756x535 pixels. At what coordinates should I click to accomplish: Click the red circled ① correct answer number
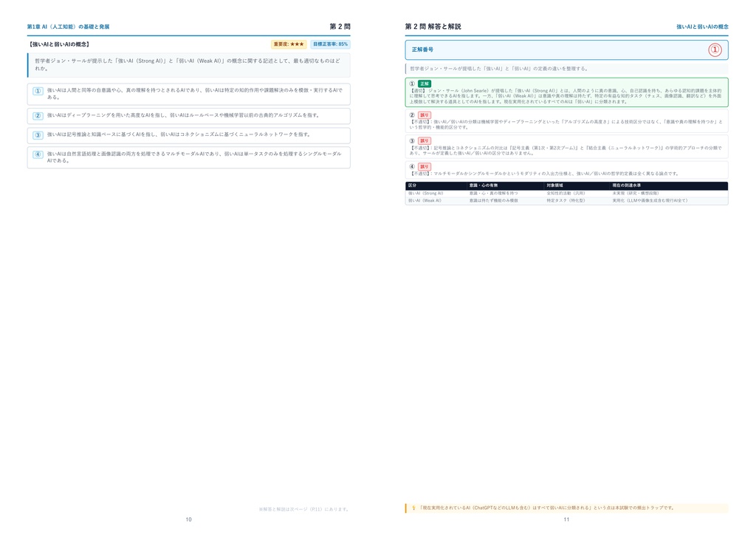[x=715, y=50]
